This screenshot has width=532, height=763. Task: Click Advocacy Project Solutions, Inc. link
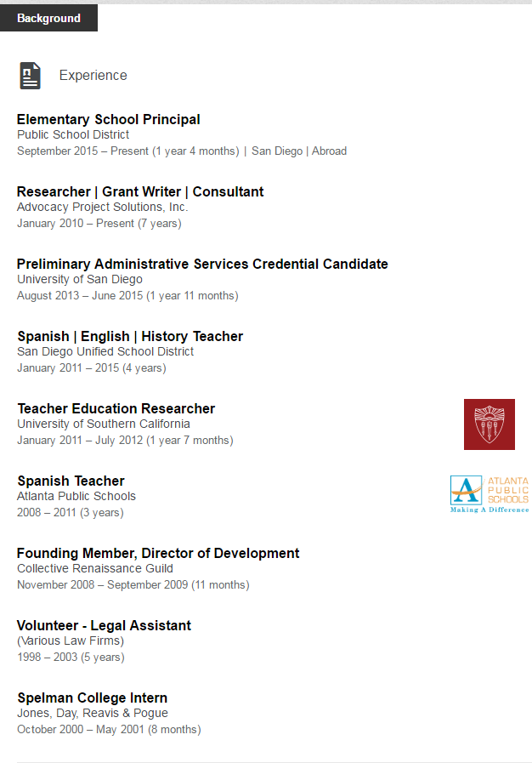click(x=103, y=207)
